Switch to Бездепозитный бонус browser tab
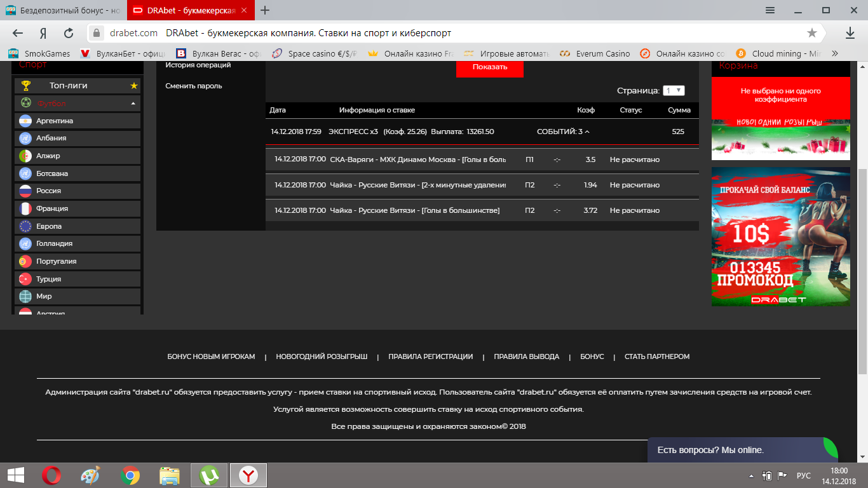The height and width of the screenshot is (488, 868). pos(64,10)
